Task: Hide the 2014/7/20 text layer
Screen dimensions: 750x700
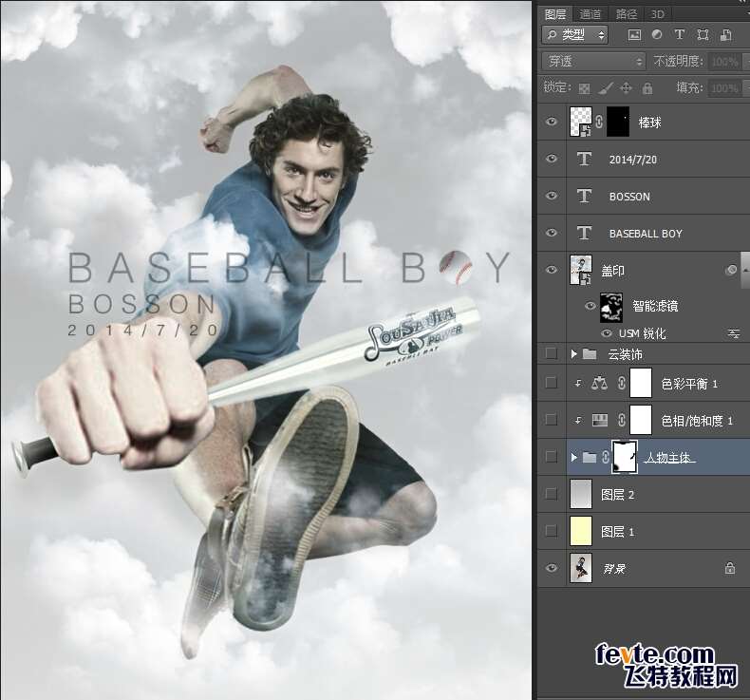Action: pyautogui.click(x=551, y=159)
